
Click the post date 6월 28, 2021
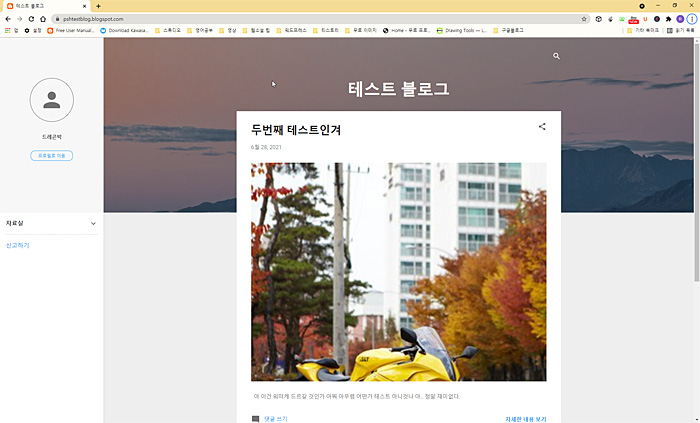click(266, 147)
